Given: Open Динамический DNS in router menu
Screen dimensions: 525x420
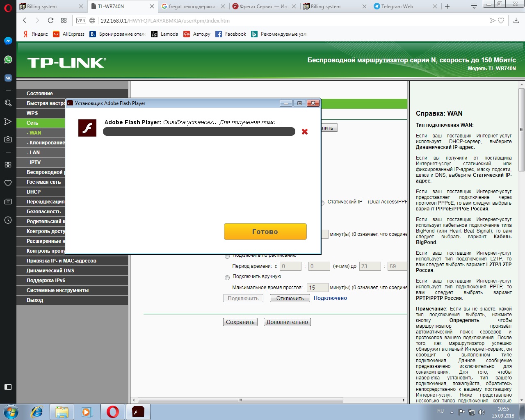Looking at the screenshot, I should point(72,271).
